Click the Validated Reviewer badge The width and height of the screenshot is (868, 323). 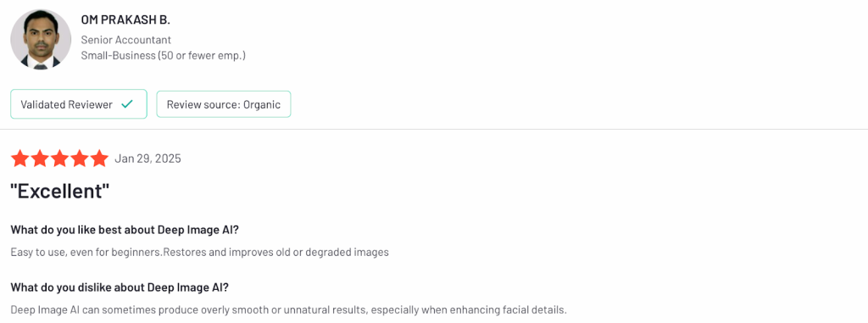79,103
